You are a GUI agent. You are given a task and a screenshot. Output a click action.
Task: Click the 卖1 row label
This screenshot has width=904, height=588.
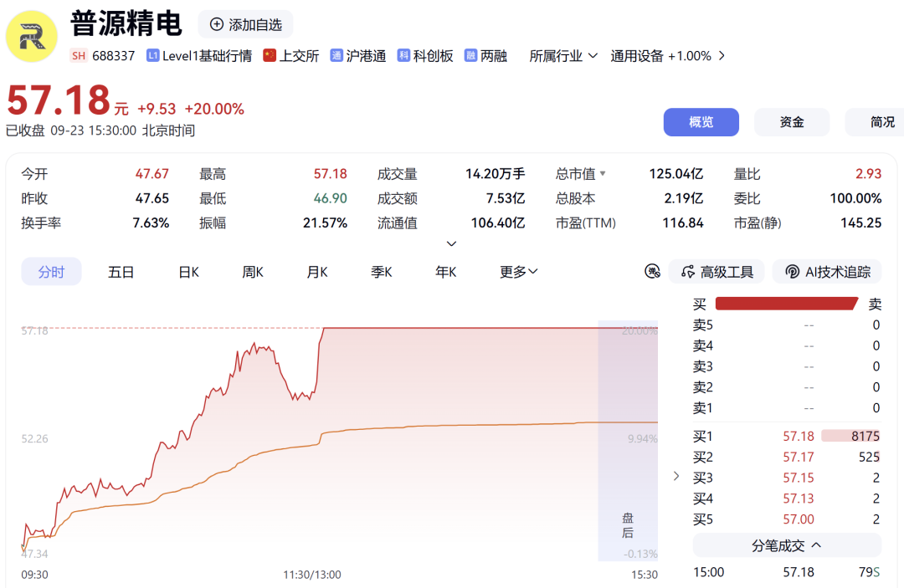[x=703, y=407]
